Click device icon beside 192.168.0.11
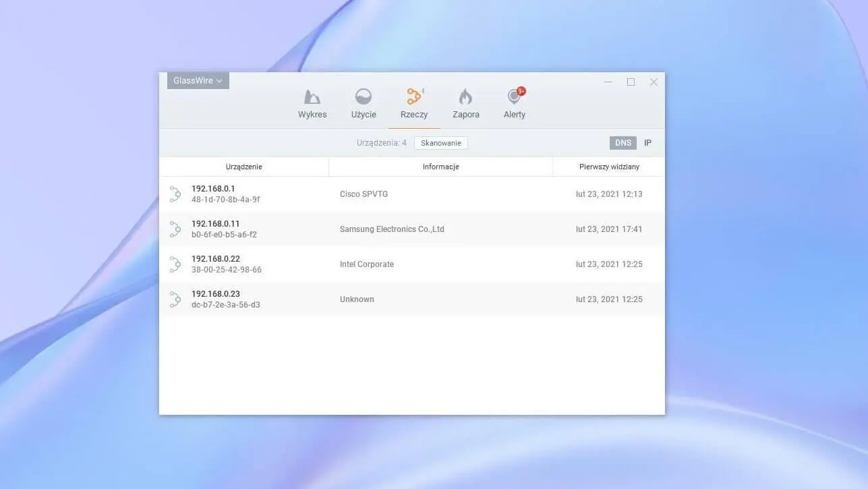This screenshot has height=489, width=868. 175,229
